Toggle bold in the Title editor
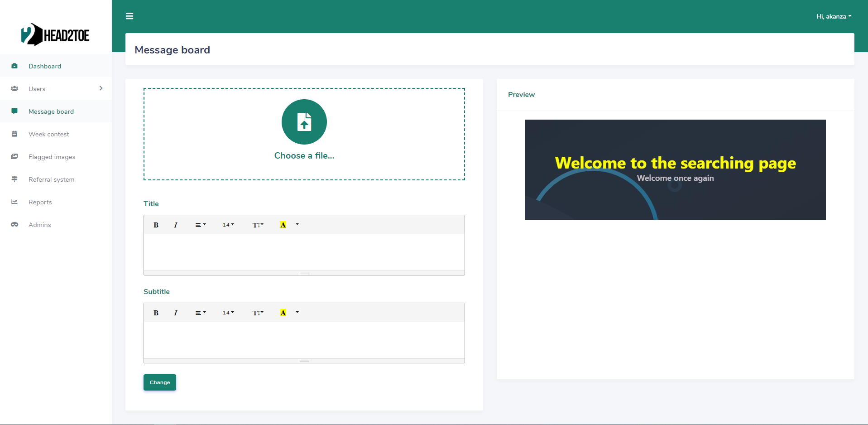 click(x=156, y=225)
